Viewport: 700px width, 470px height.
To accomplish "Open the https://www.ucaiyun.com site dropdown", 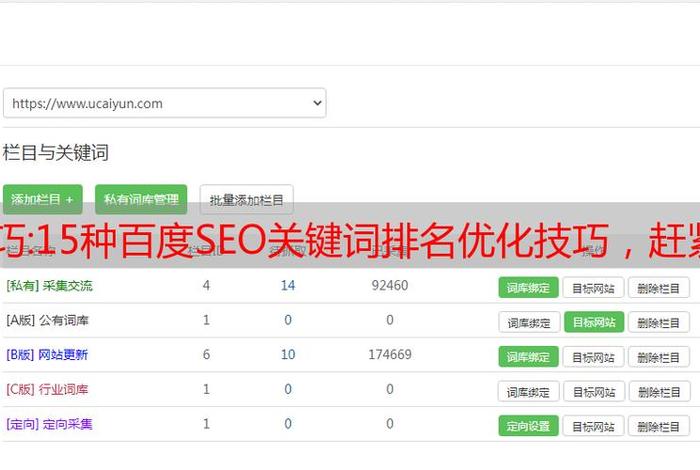I will coord(164,103).
